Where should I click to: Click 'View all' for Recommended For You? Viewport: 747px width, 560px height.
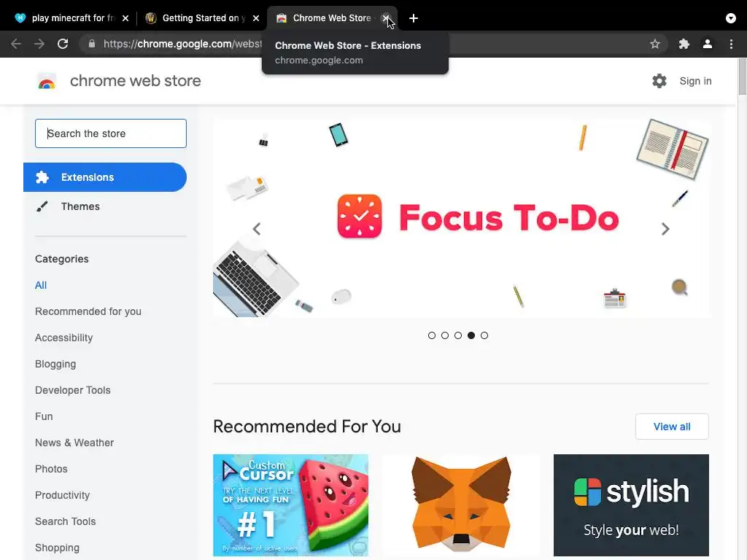[x=672, y=427]
